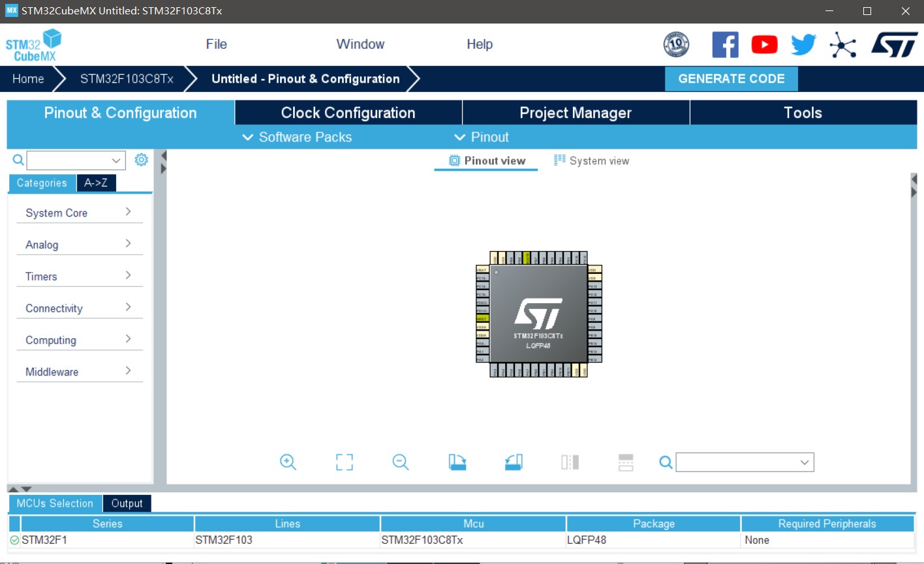
Task: Select the Categories tab
Action: coord(42,183)
